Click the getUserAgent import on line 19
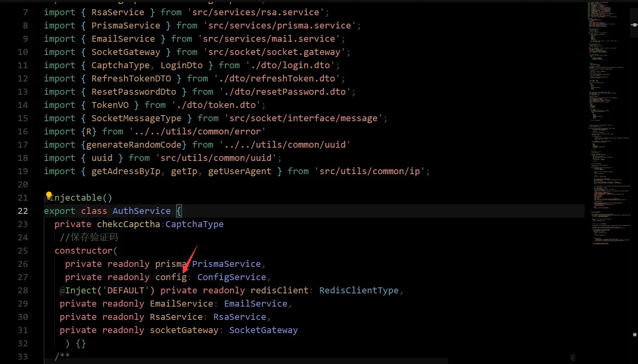 click(x=239, y=171)
